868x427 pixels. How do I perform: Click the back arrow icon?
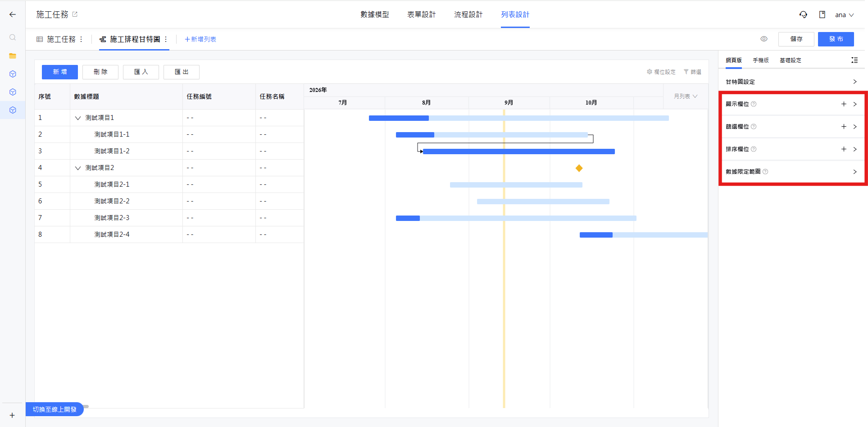[13, 14]
